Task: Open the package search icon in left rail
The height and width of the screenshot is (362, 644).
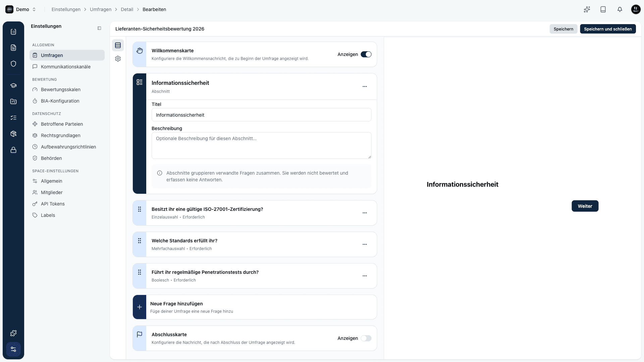Action: 13,134
